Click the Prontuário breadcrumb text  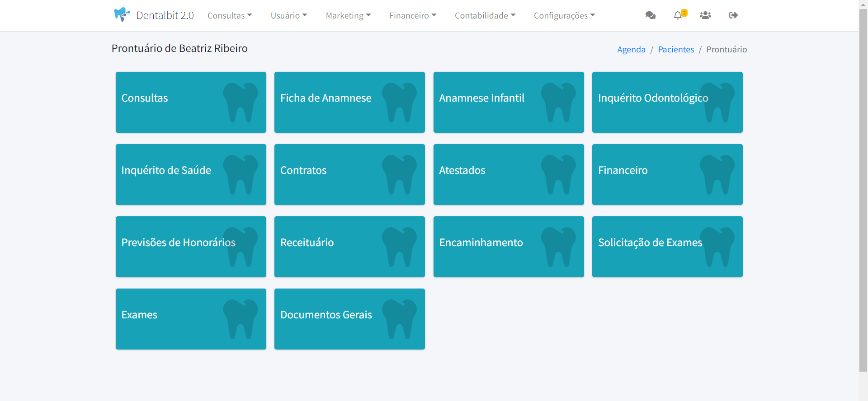[726, 49]
